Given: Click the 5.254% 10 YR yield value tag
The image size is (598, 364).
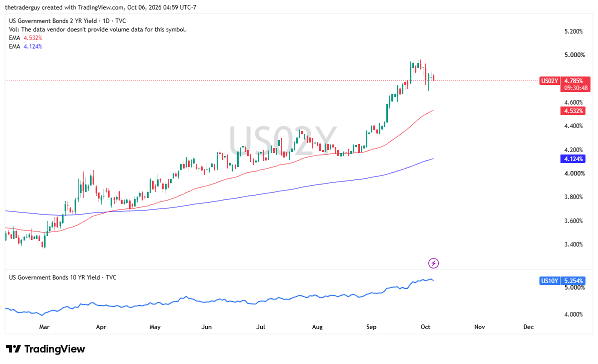Looking at the screenshot, I should [572, 281].
